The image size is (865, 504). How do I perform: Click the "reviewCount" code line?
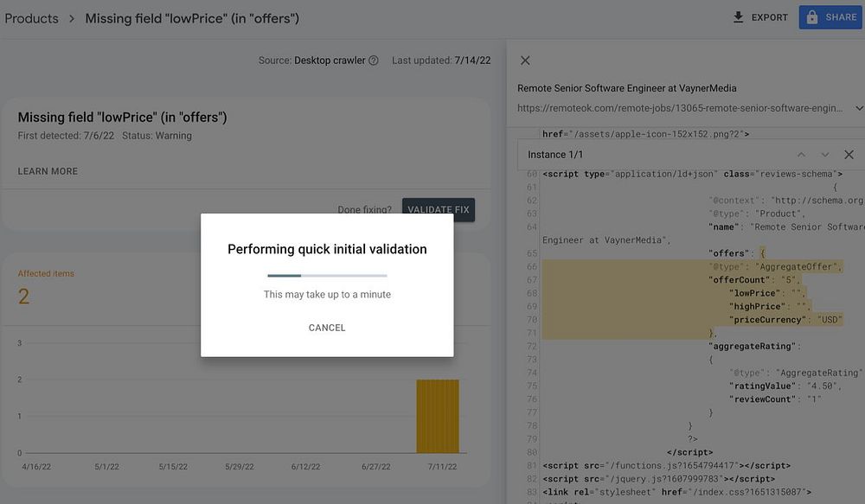coord(775,399)
